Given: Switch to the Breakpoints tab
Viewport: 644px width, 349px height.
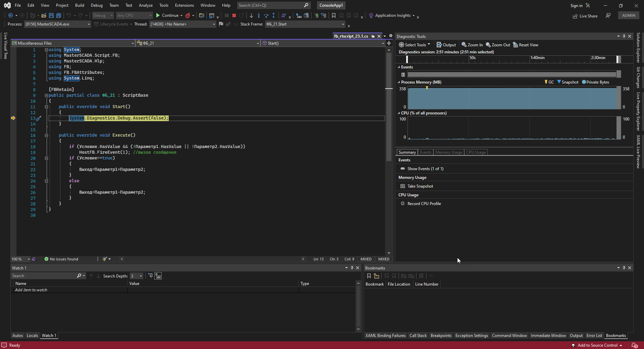Looking at the screenshot, I should pyautogui.click(x=441, y=336).
